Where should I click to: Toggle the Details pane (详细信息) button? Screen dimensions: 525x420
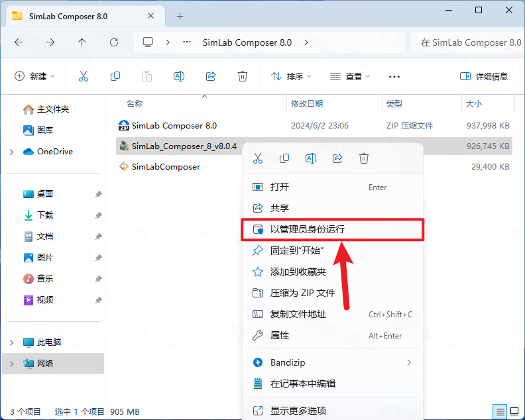pyautogui.click(x=484, y=76)
